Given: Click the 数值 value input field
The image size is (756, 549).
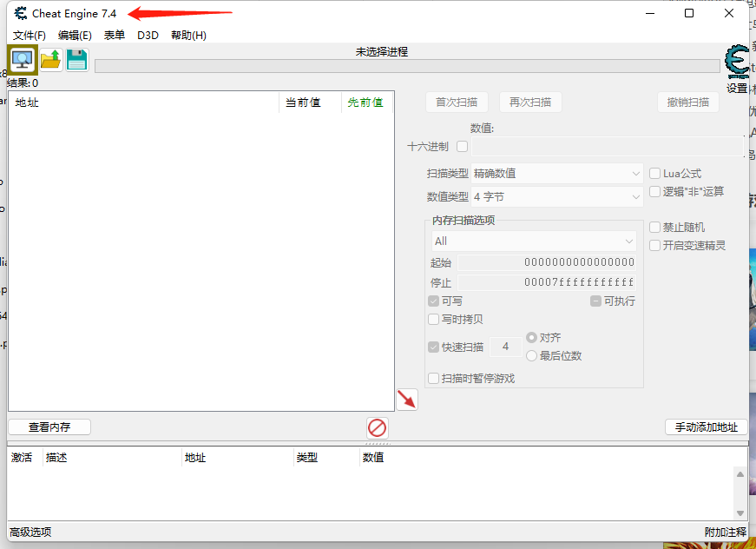Looking at the screenshot, I should (608, 146).
